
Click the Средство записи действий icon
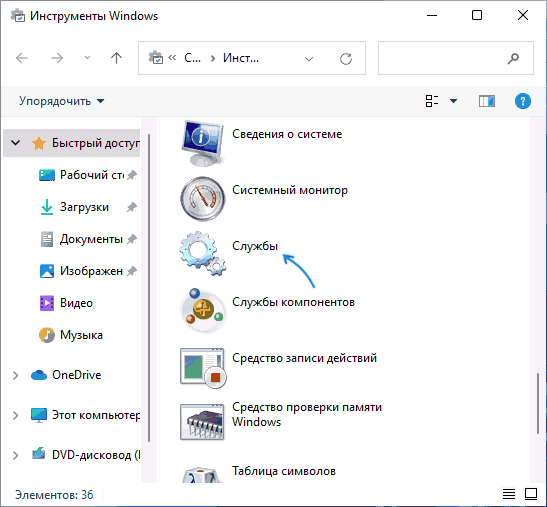(203, 368)
